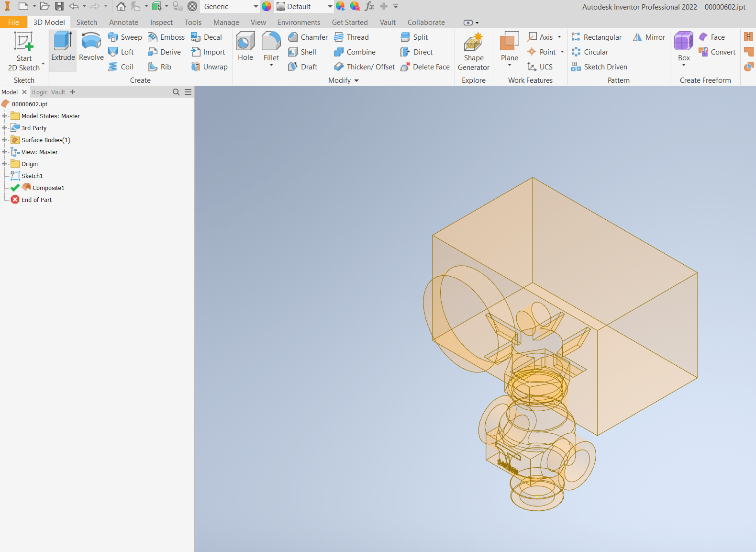Switch to the Vault browser tab
The height and width of the screenshot is (552, 756).
58,92
